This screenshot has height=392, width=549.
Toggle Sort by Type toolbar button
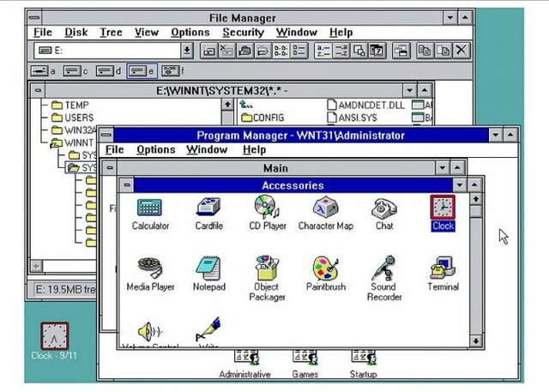pyautogui.click(x=341, y=51)
